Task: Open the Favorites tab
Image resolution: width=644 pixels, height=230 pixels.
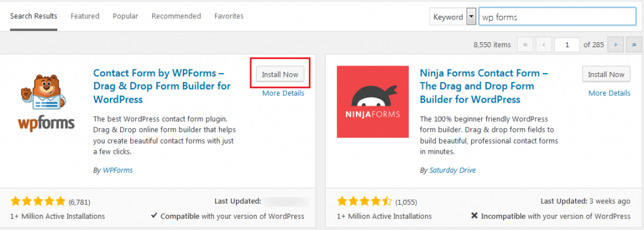Action: (229, 16)
